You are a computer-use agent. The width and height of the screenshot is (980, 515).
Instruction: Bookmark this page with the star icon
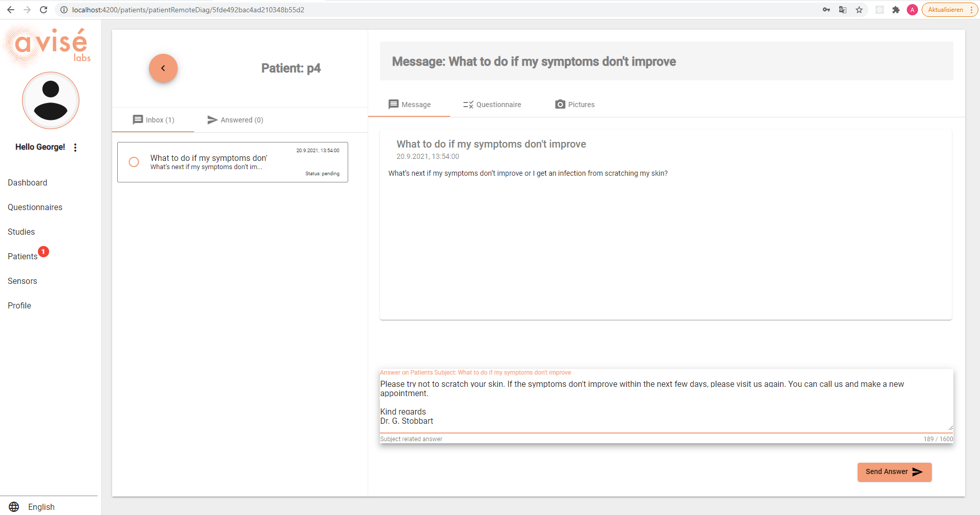coord(859,10)
